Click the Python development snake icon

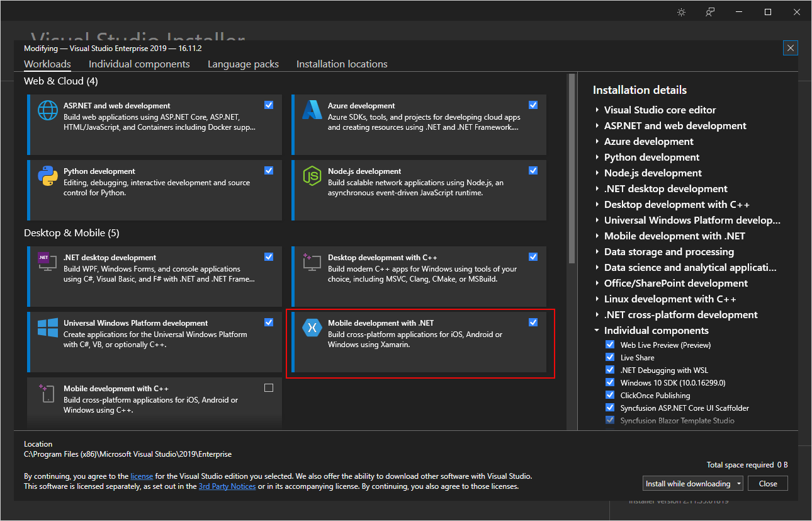pyautogui.click(x=48, y=176)
